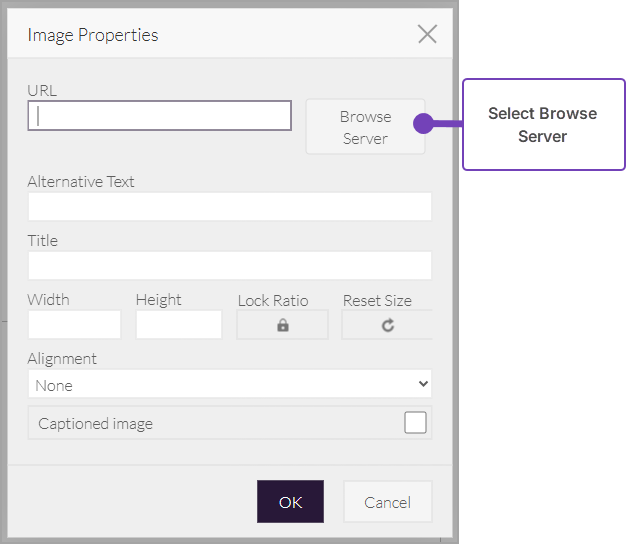Confirm with the OK button
Screen dimensions: 628x544
(x=290, y=502)
